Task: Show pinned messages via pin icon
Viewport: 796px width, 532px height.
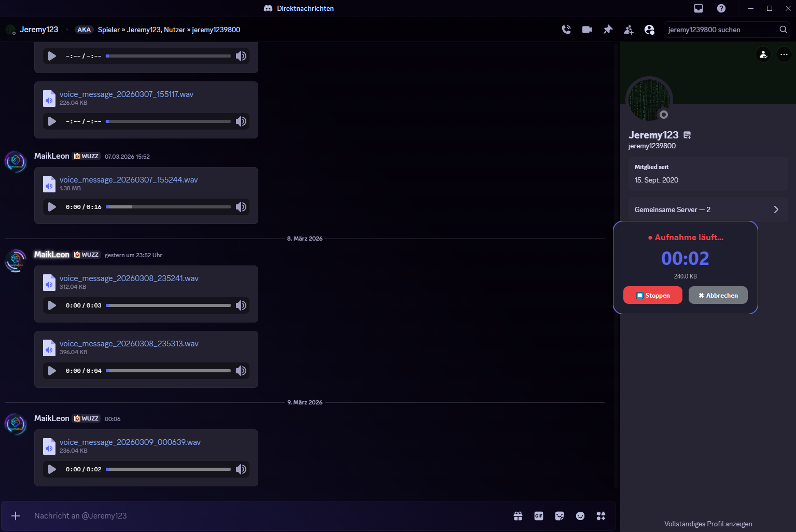Action: coord(608,30)
